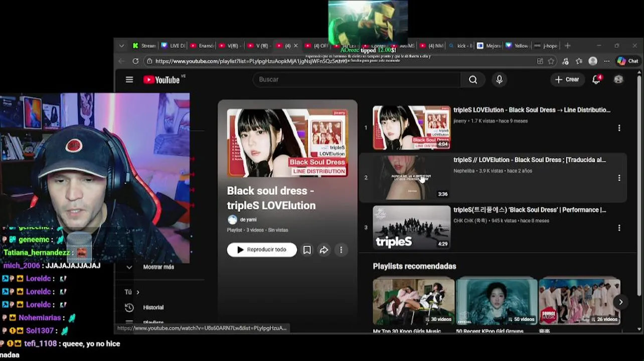
Task: Show next recommended playlists arrow
Action: pos(620,302)
